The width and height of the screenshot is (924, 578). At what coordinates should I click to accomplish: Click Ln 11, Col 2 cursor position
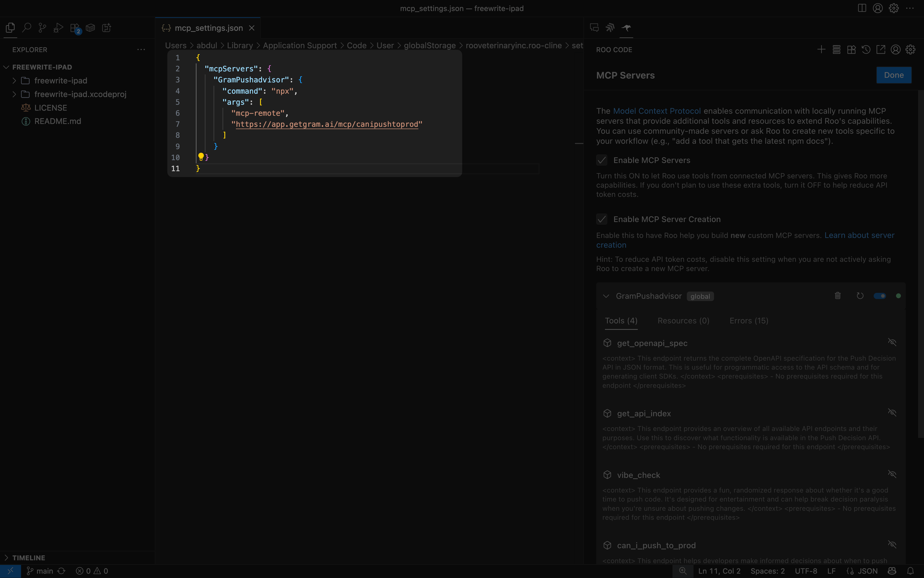point(719,571)
